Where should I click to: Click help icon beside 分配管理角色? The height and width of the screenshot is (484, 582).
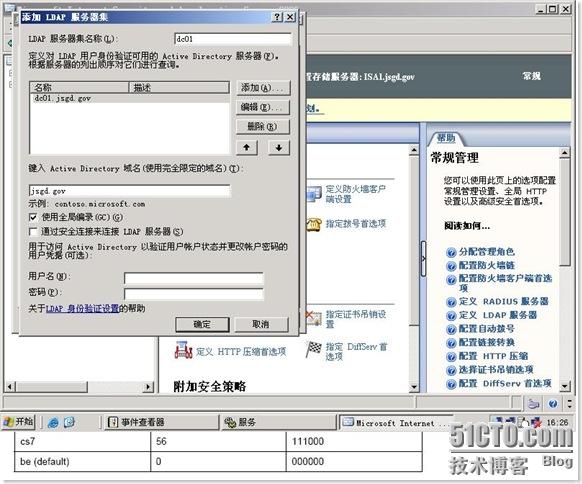pos(451,253)
